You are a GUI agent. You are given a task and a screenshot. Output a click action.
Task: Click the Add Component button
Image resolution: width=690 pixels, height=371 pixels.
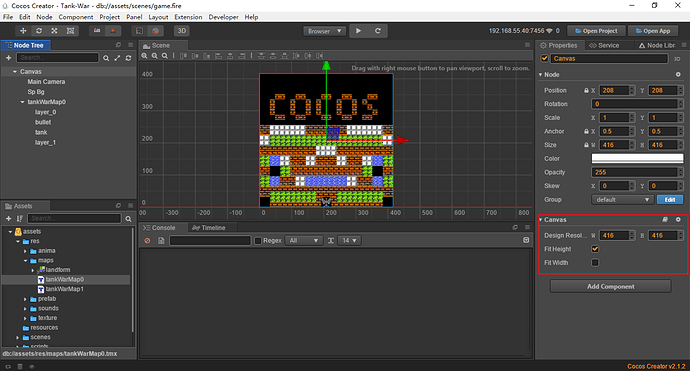click(611, 287)
